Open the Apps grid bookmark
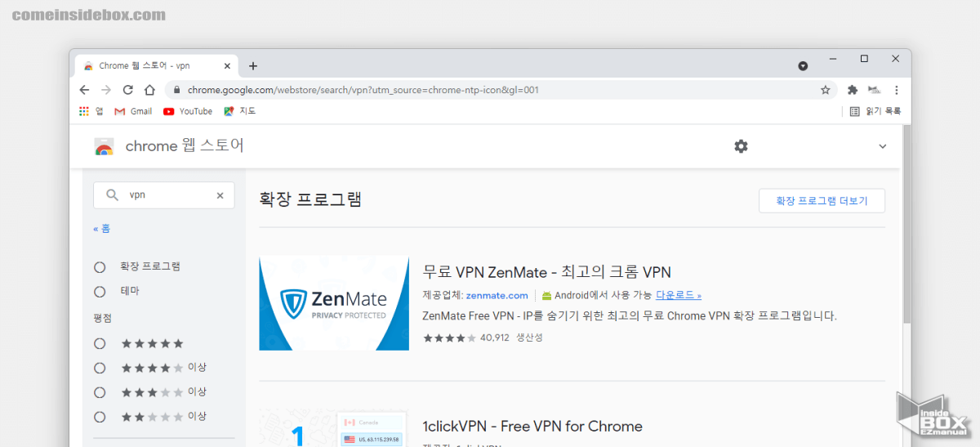The image size is (980, 447). pyautogui.click(x=91, y=111)
